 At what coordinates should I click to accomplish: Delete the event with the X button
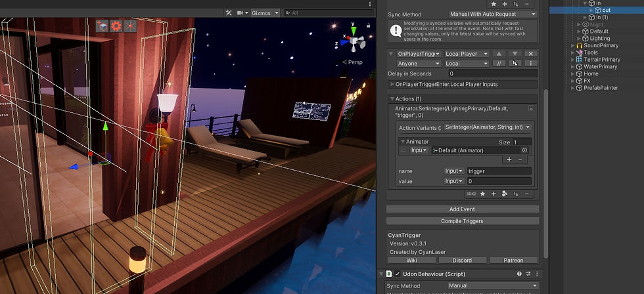531,54
